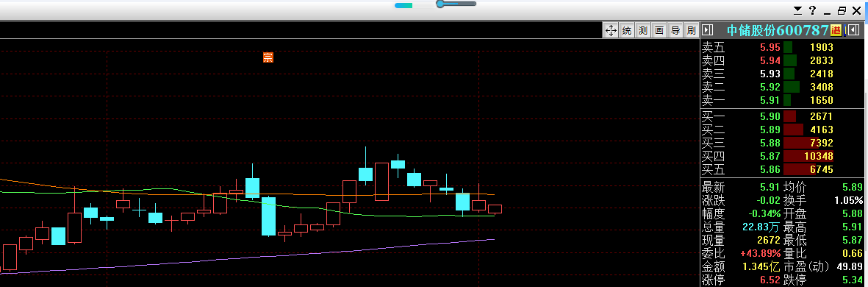Open the window dropdown triangle menu
The image size is (868, 287).
click(797, 10)
